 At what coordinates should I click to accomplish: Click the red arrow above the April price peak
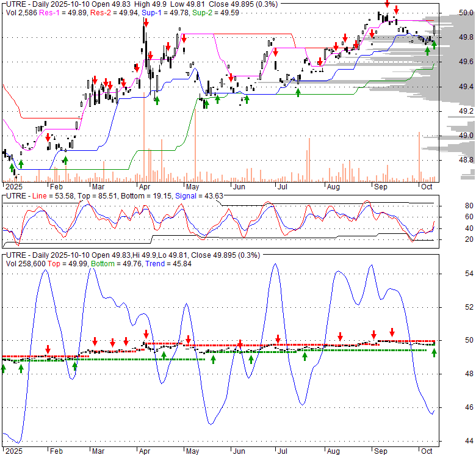(x=145, y=24)
